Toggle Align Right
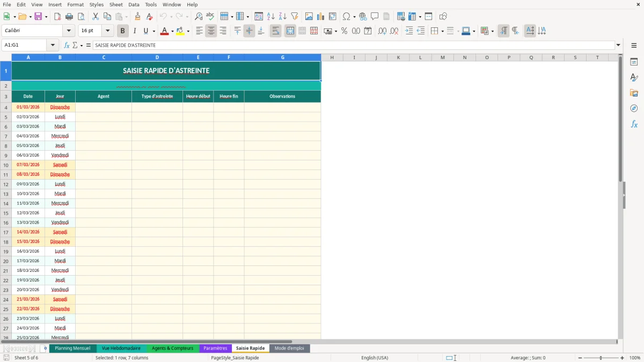This screenshot has height=362, width=644. pyautogui.click(x=223, y=31)
